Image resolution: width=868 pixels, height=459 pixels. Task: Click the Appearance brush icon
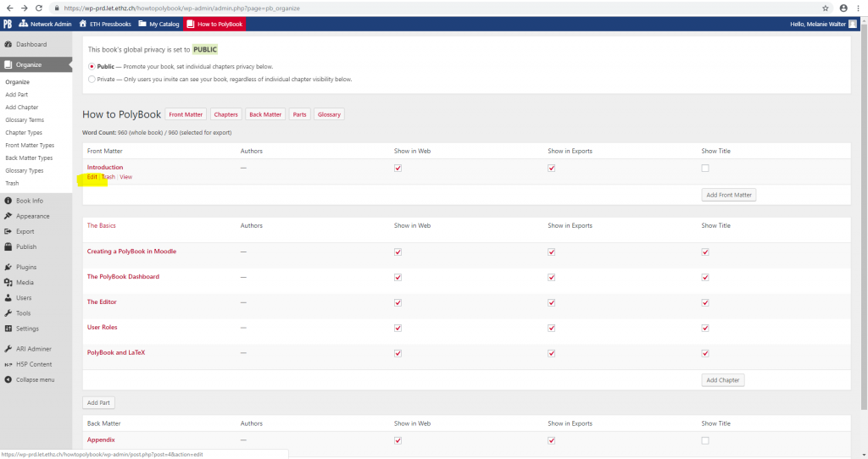tap(8, 216)
